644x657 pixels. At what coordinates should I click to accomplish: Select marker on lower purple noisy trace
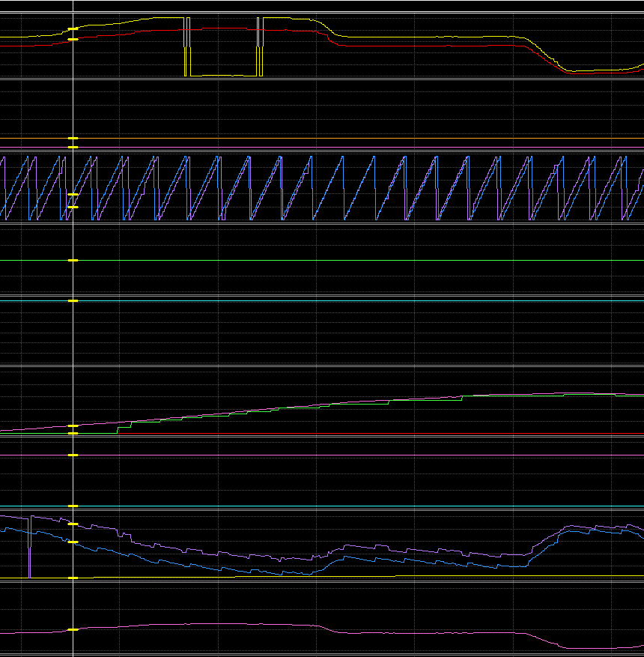pos(73,524)
